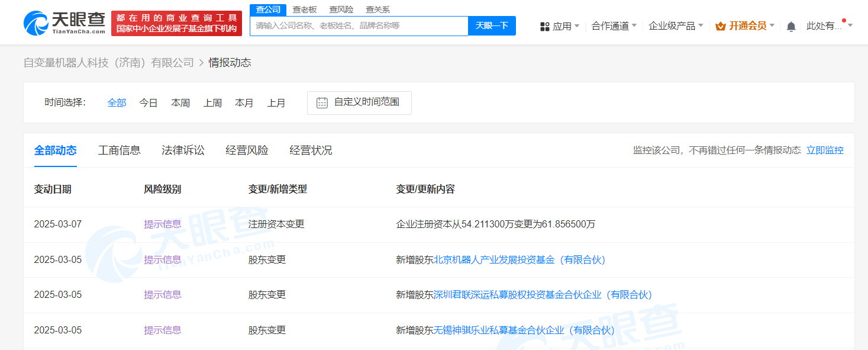Screen dimensions: 868x350
Task: Switch to the 工商信息 tab
Action: [x=120, y=150]
